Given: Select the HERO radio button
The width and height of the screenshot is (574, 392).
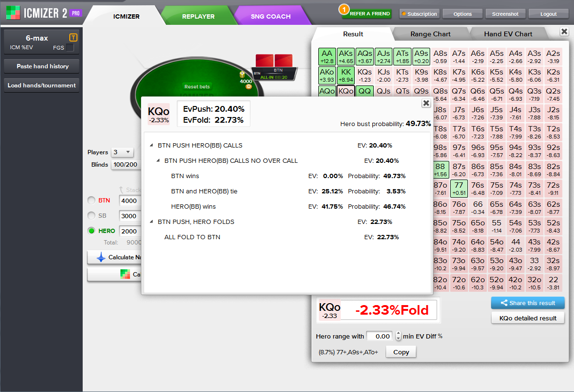Looking at the screenshot, I should (91, 231).
